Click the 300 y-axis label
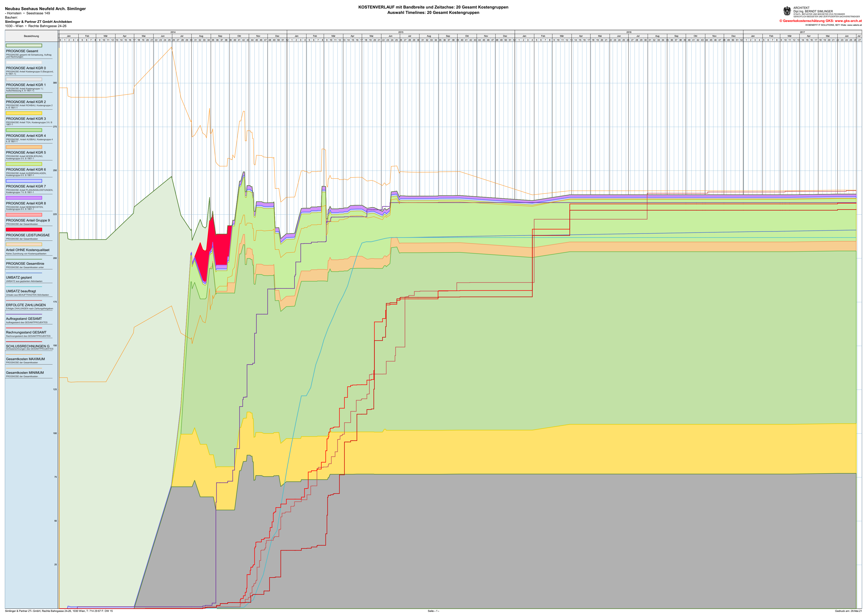 tap(55, 83)
